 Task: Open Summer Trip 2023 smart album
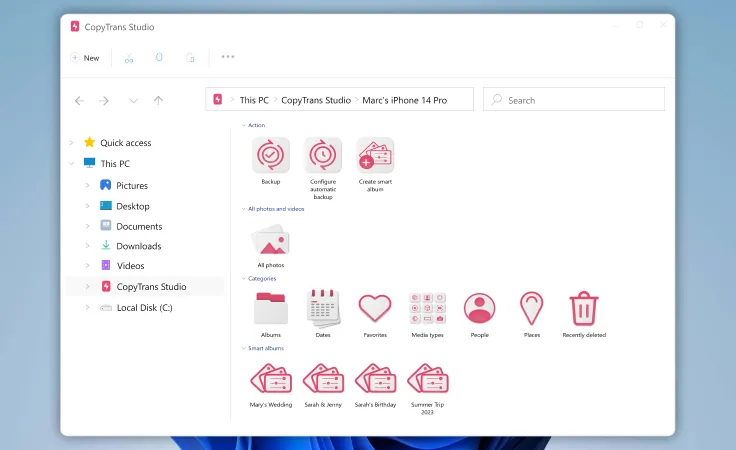click(428, 378)
